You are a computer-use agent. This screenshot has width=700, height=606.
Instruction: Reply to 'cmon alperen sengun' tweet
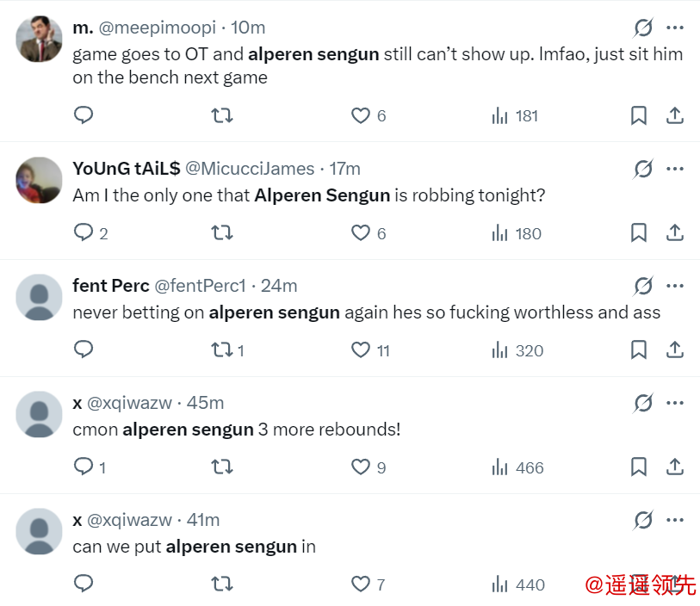[84, 467]
